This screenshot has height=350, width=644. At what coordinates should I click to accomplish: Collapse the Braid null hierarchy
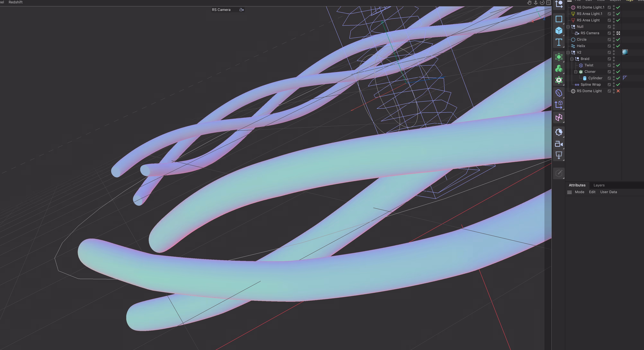click(572, 59)
